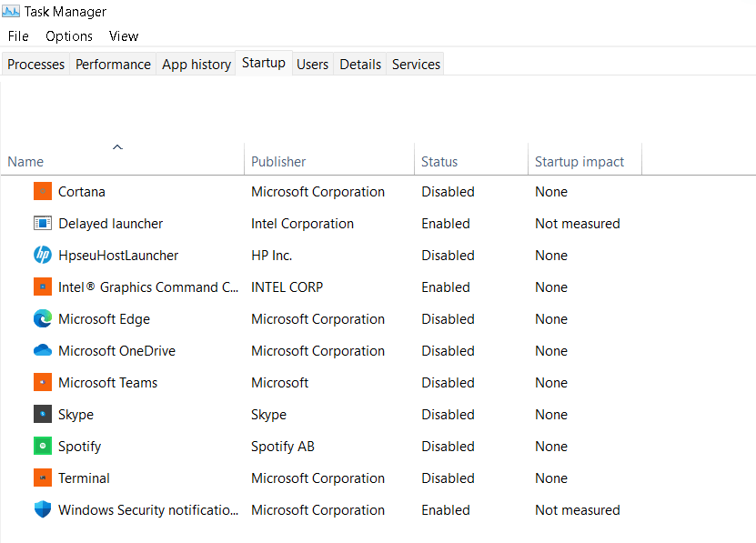The height and width of the screenshot is (543, 756).
Task: Select the Microsoft OneDrive cloud icon
Action: [x=42, y=351]
